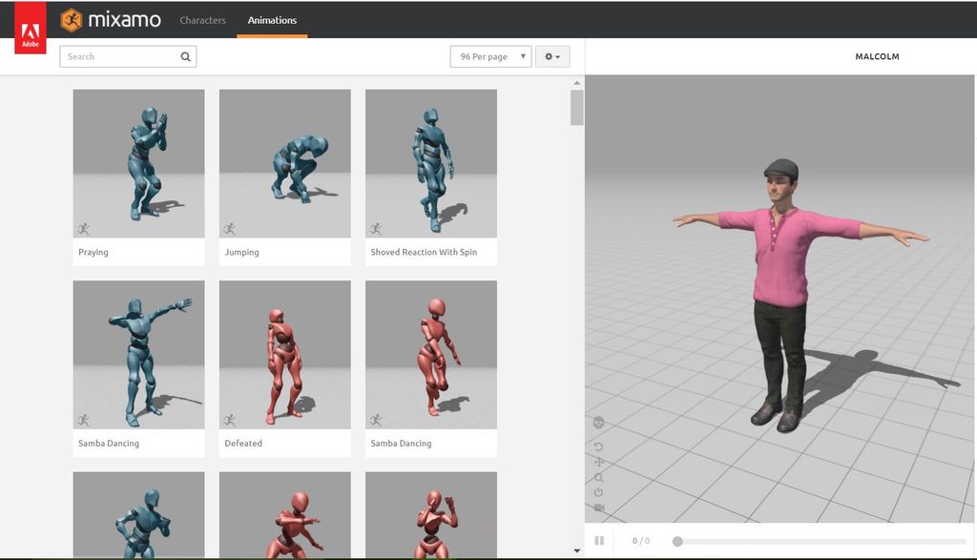Click the Shoved Reaction With Spin label
977x560 pixels.
pos(424,252)
